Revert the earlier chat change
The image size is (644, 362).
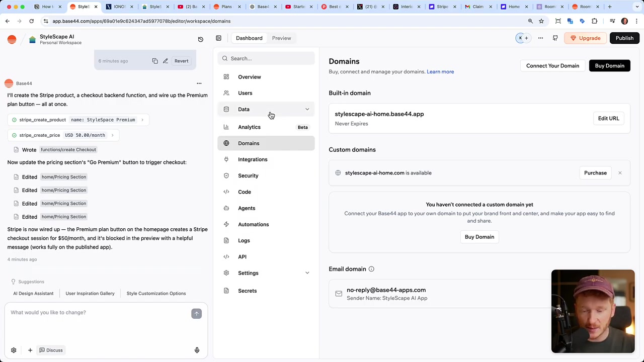tap(181, 61)
